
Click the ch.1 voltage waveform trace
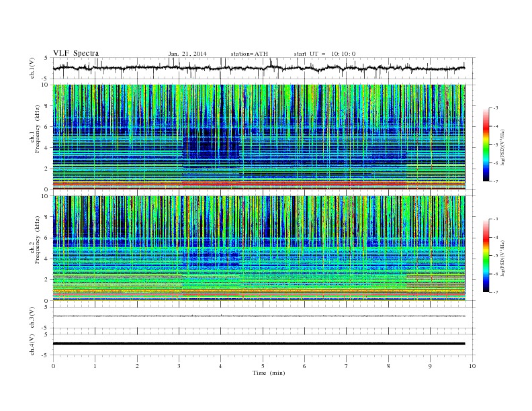(259, 68)
